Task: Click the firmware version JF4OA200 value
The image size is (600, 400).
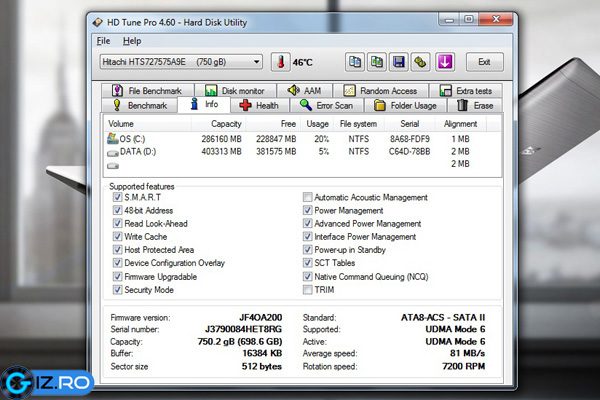Action: pos(261,317)
